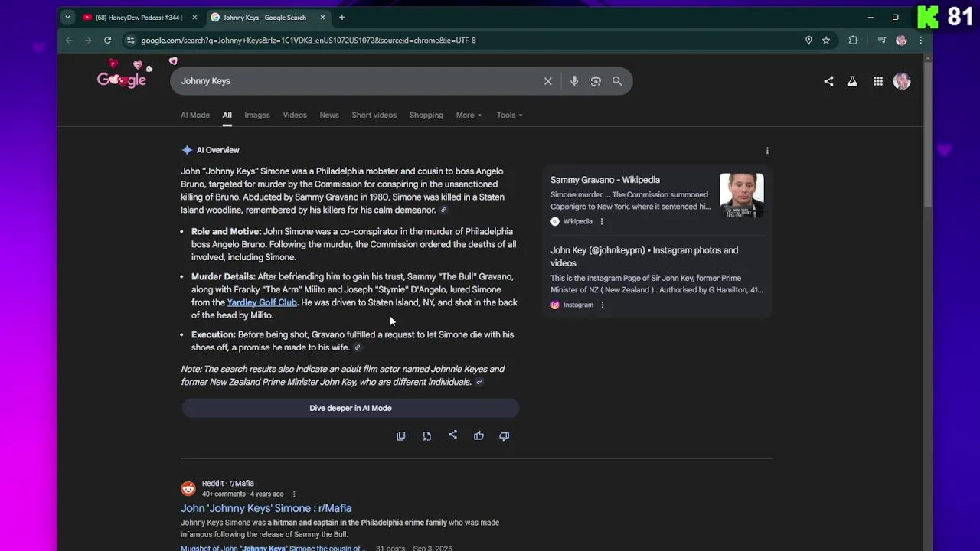Give thumbs up to AI Overview
Image resolution: width=980 pixels, height=551 pixels.
point(479,435)
